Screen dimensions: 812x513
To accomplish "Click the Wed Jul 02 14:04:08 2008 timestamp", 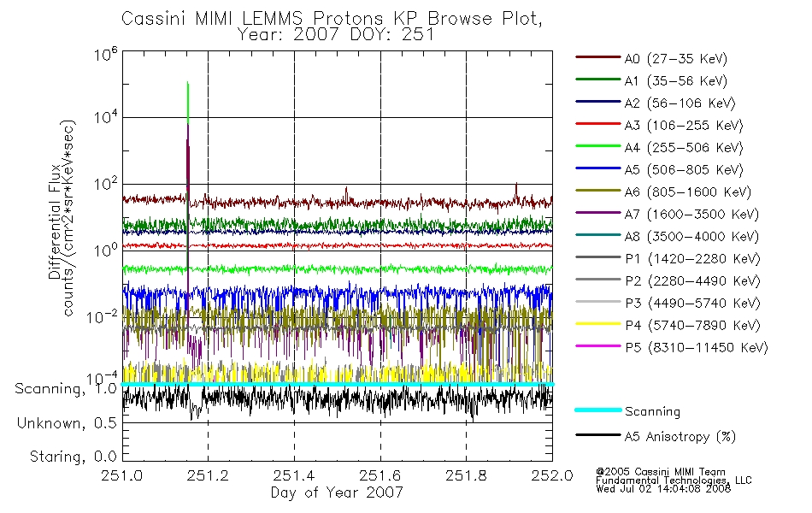I will (x=663, y=489).
